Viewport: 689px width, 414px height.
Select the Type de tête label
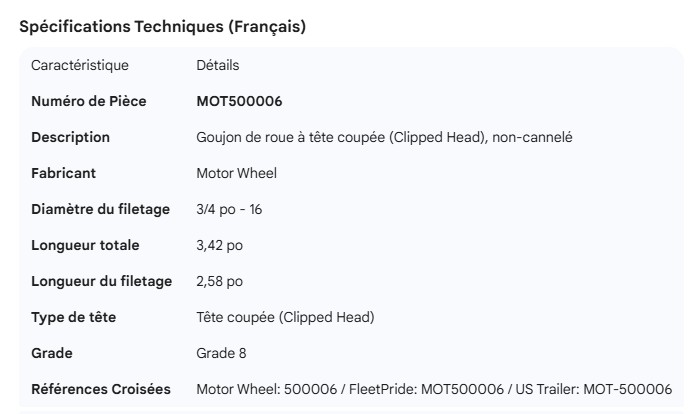point(73,317)
